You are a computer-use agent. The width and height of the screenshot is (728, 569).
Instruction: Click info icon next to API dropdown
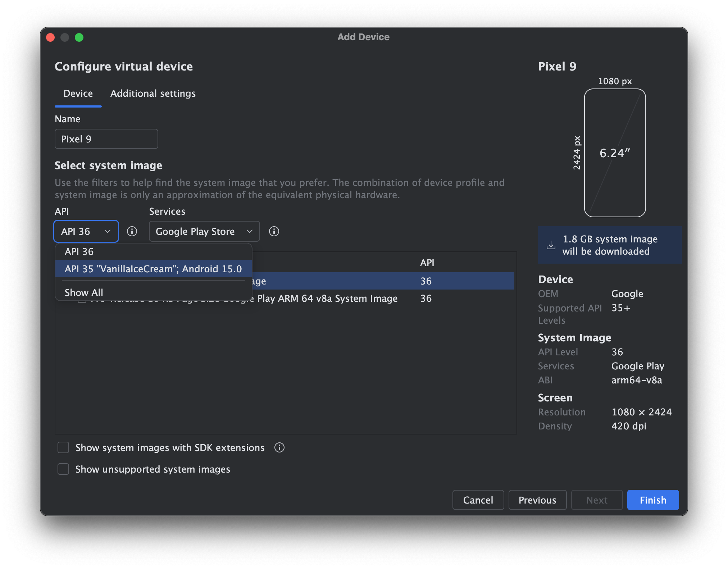[132, 231]
